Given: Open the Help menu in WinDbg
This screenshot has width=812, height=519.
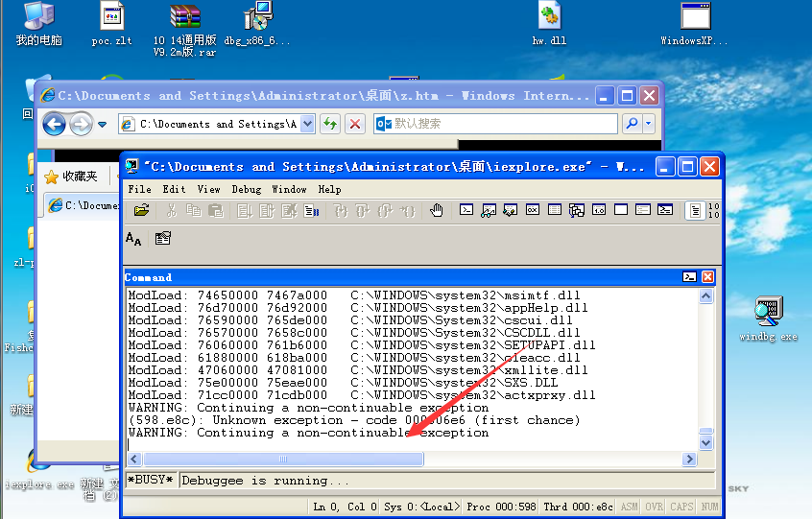Looking at the screenshot, I should point(329,189).
